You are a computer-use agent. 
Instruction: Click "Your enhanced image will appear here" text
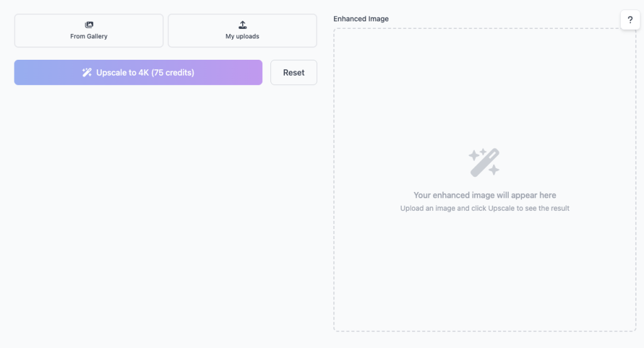pyautogui.click(x=485, y=195)
